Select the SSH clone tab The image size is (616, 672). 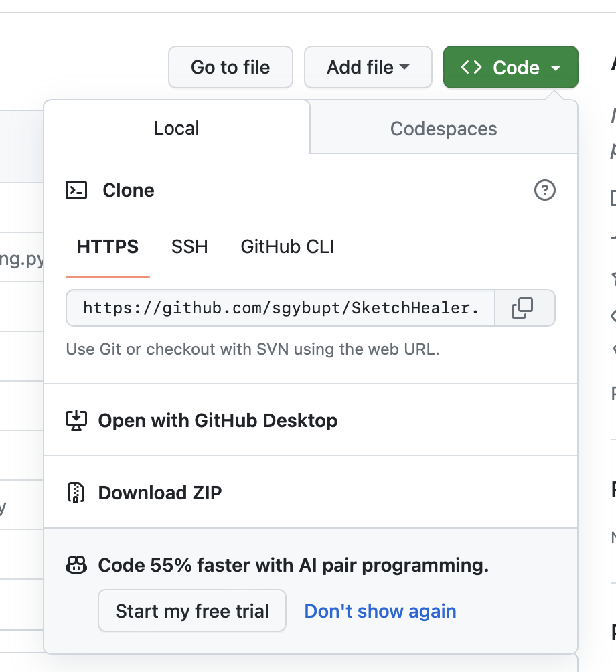tap(189, 247)
